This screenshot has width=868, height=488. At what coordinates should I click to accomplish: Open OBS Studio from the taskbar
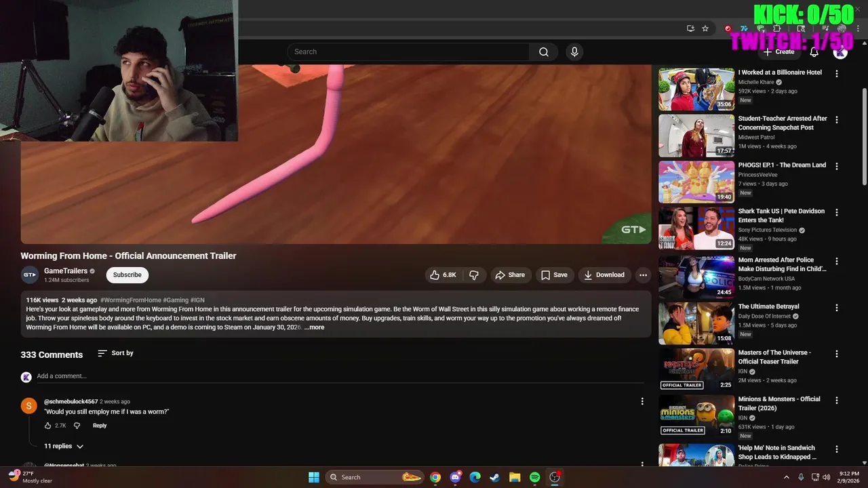coord(555,477)
